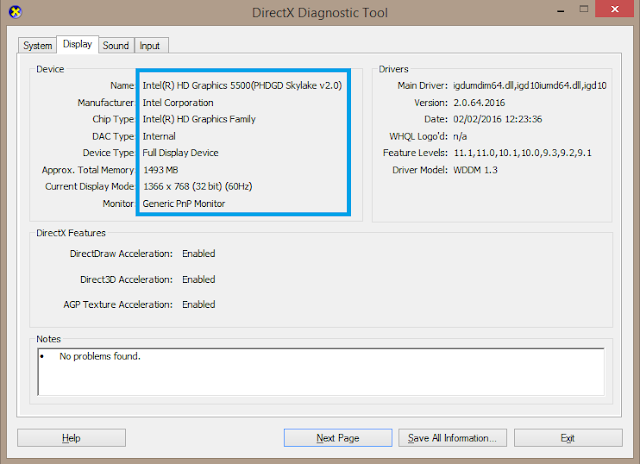This screenshot has width=640, height=464.
Task: Click the 1493 MB memory value
Action: [160, 170]
